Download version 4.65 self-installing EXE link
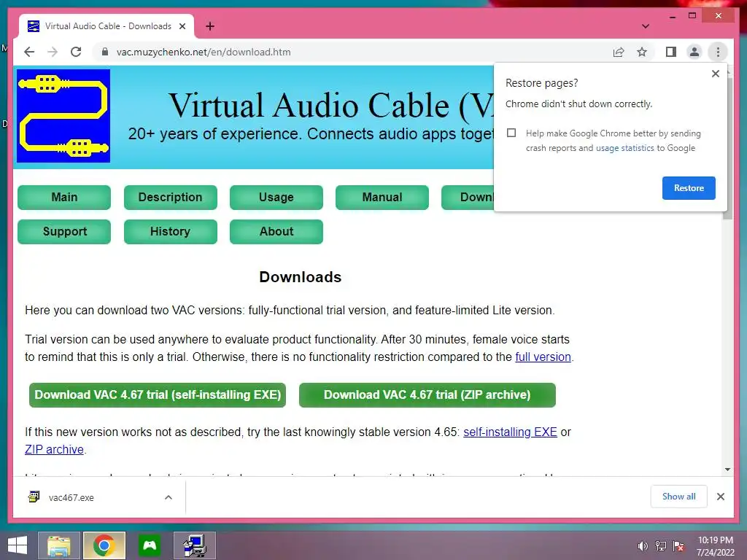The image size is (747, 560). pos(510,432)
